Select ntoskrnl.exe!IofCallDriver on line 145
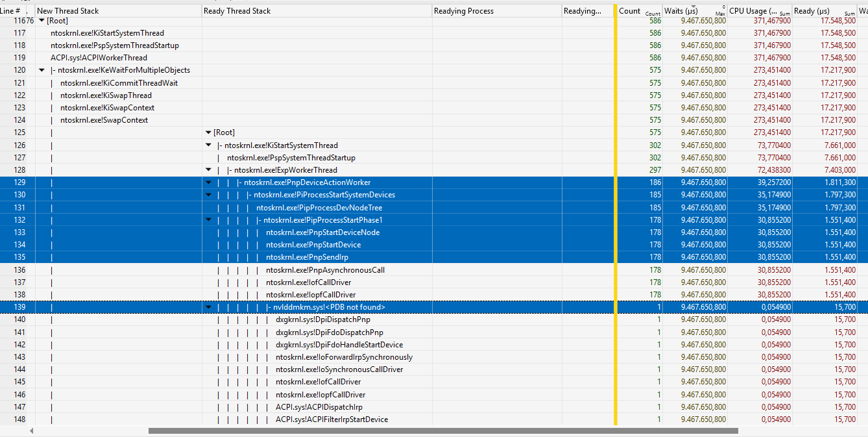 319,382
